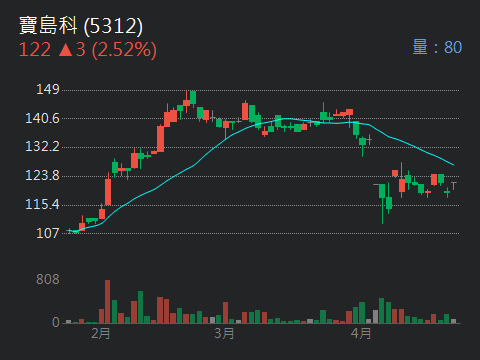Click the 808 volume axis label
This screenshot has width=480, height=360.
click(x=48, y=279)
